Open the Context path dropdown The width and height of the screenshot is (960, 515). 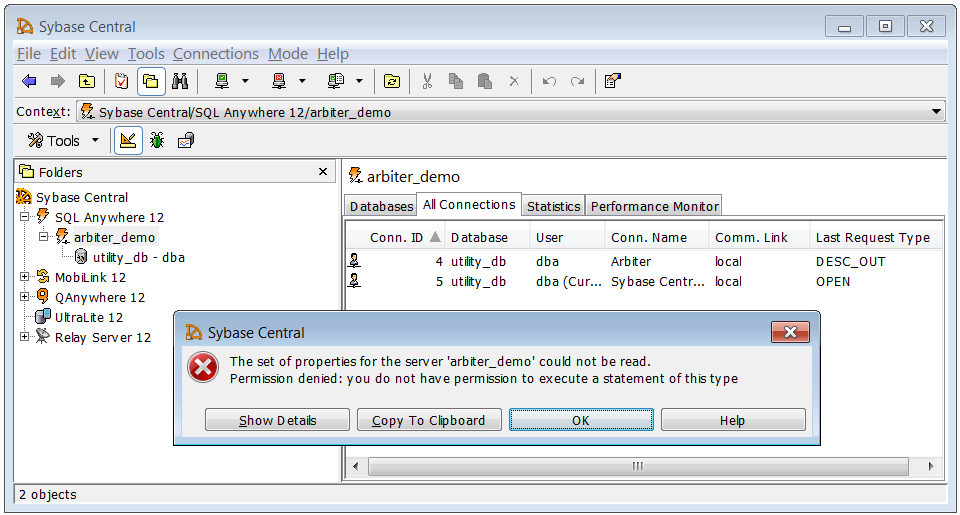(936, 112)
